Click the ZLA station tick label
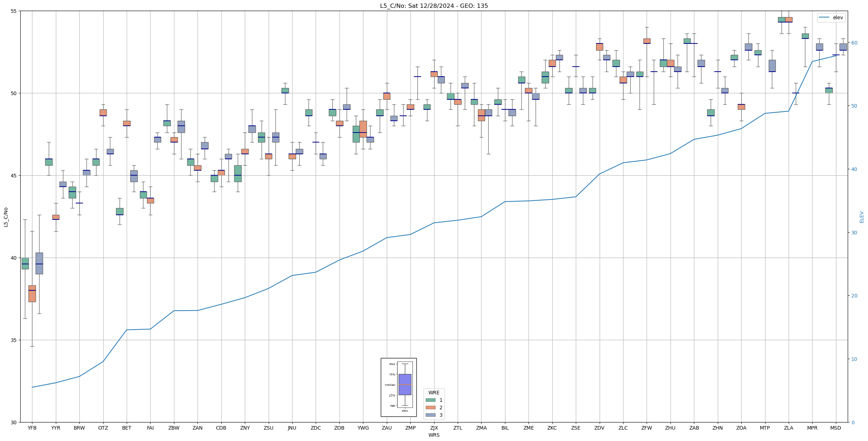The height and width of the screenshot is (441, 868). (x=788, y=428)
